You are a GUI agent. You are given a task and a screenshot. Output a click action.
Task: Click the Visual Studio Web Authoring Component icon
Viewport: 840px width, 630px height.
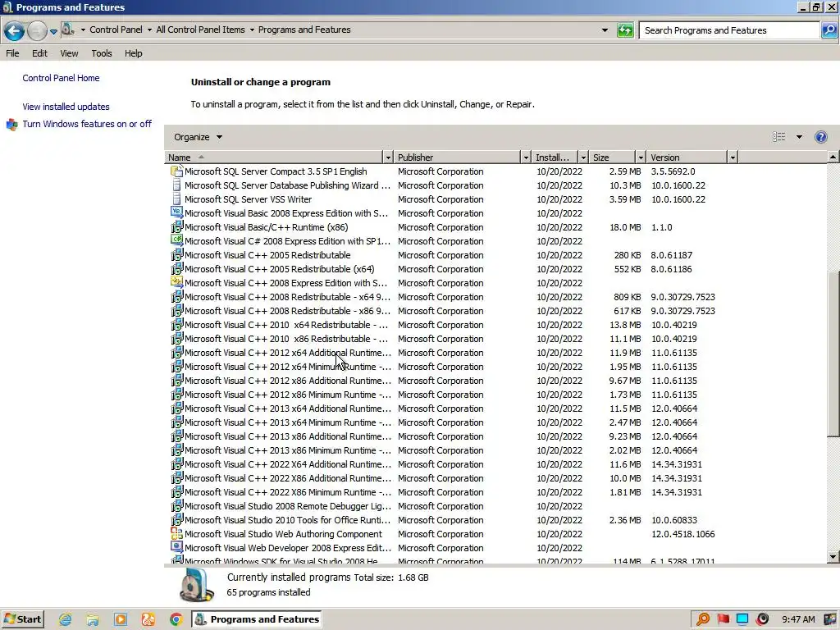click(x=176, y=533)
